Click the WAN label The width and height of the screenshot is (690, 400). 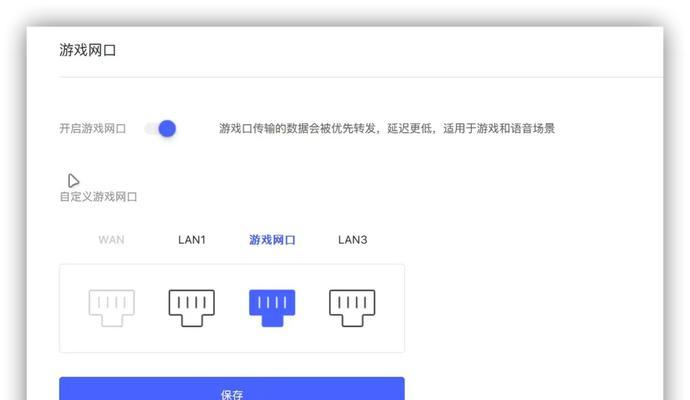(x=111, y=240)
